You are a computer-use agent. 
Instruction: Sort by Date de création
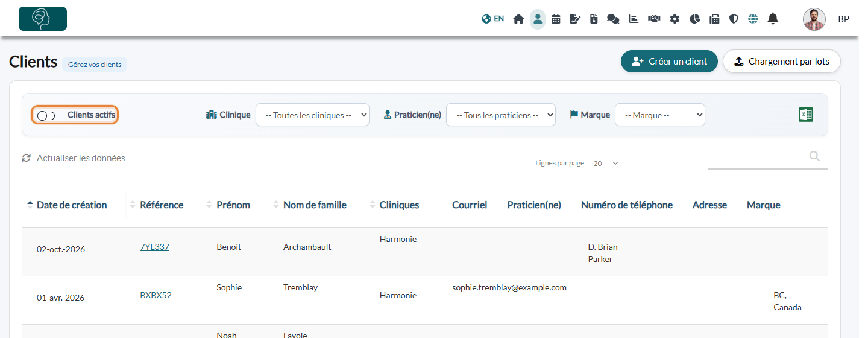pyautogui.click(x=72, y=205)
